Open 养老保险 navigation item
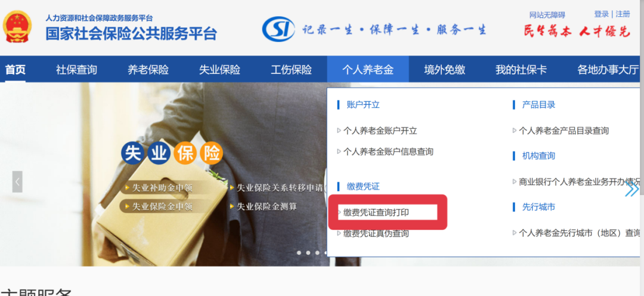644x296 pixels. [x=148, y=69]
